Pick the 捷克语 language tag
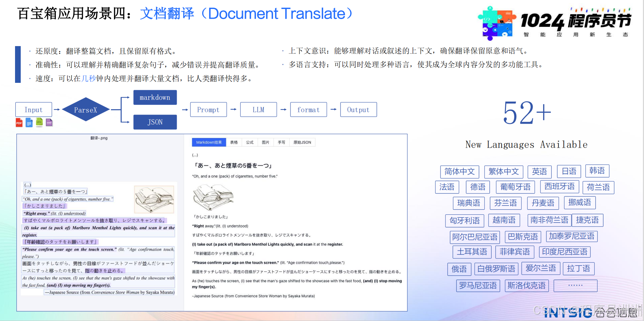644x321 pixels. (x=588, y=220)
